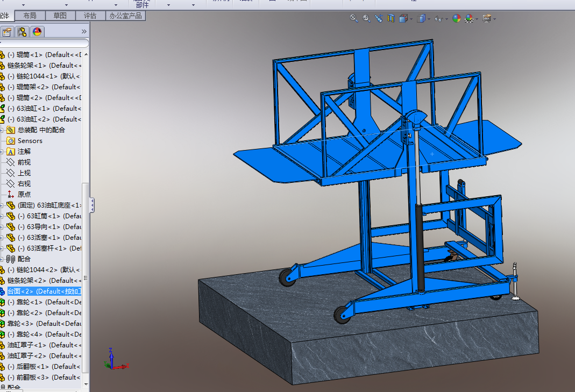Open the Edit Appearance color ball
Viewport: 575px width, 392px height.
(x=457, y=18)
